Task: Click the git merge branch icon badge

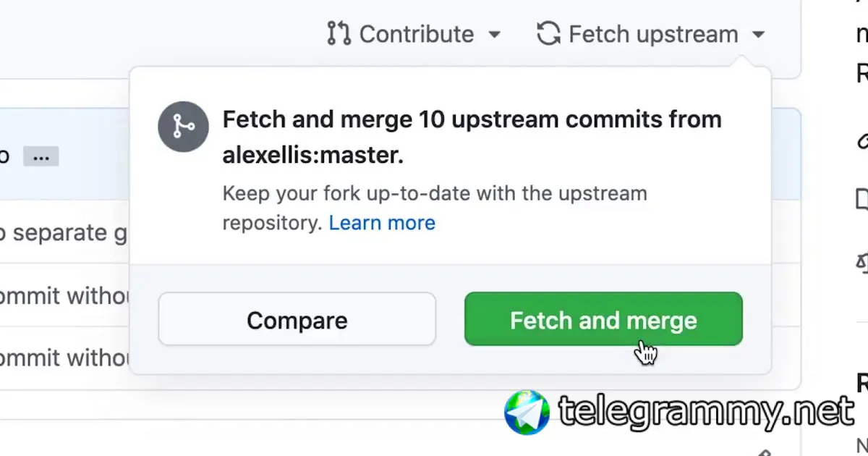Action: [184, 127]
